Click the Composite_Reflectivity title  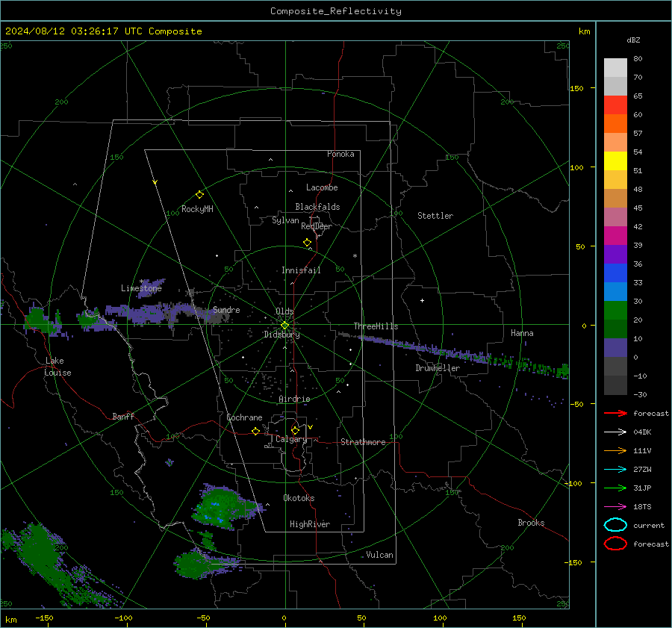pyautogui.click(x=336, y=11)
